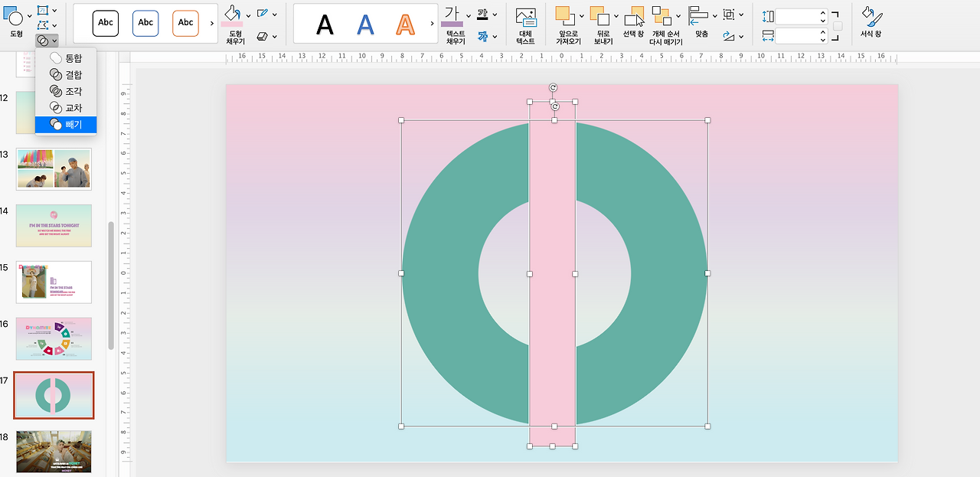
Task: Expand the rotate objects dropdown
Action: click(741, 36)
